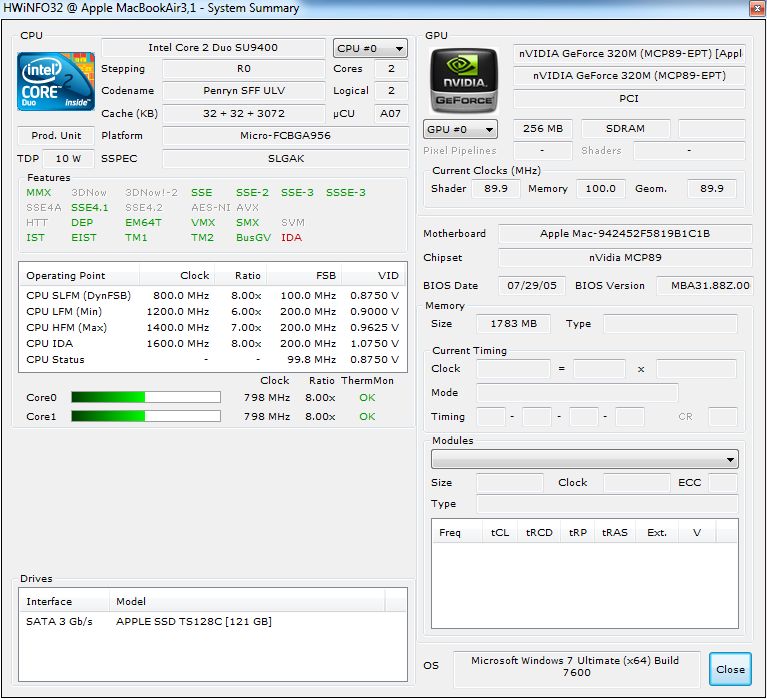
Task: Click the SSPEC value SLGAK
Action: pyautogui.click(x=285, y=158)
